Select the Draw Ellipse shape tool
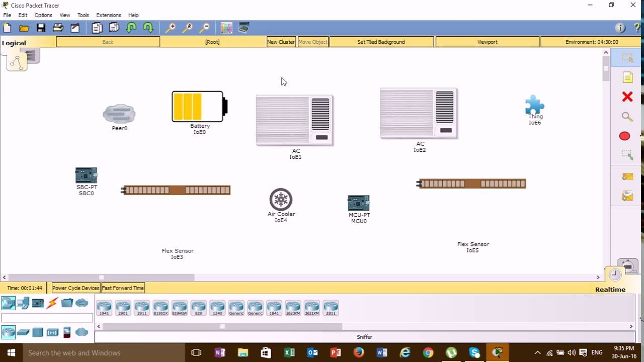The height and width of the screenshot is (362, 644). [624, 136]
